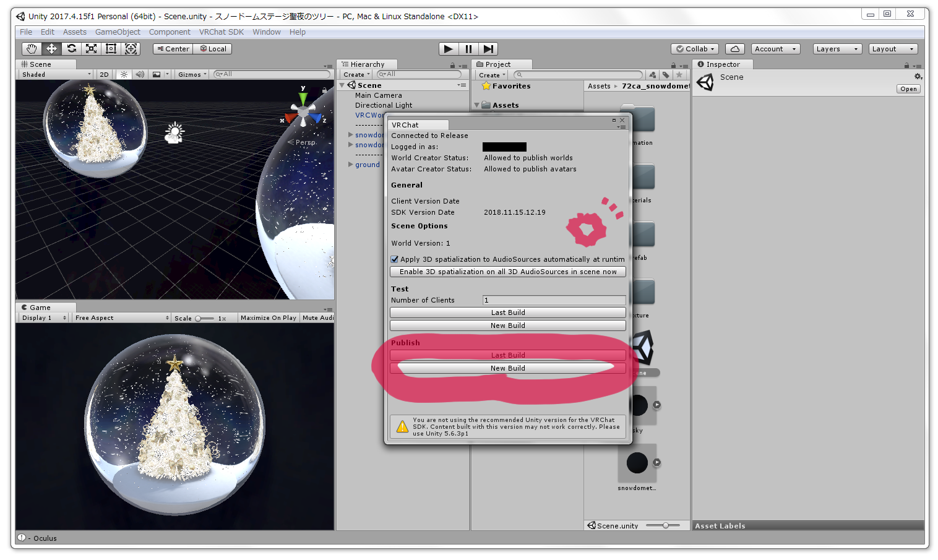Image resolution: width=938 pixels, height=560 pixels.
Task: Click play arrow on the sky asset
Action: [656, 405]
